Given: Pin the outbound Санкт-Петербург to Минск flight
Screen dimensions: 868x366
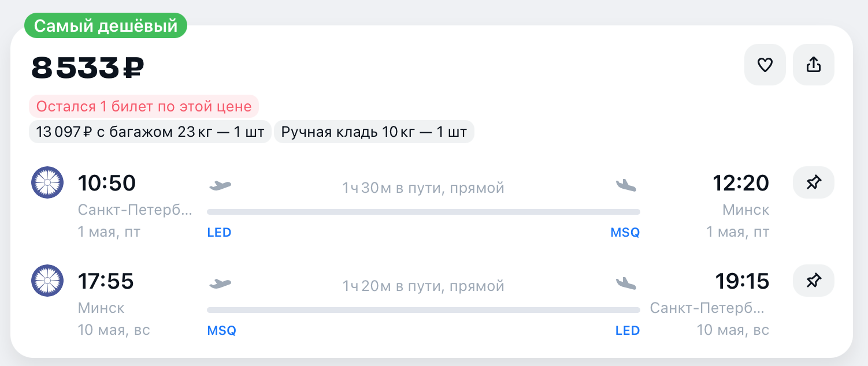Looking at the screenshot, I should pos(813,182).
